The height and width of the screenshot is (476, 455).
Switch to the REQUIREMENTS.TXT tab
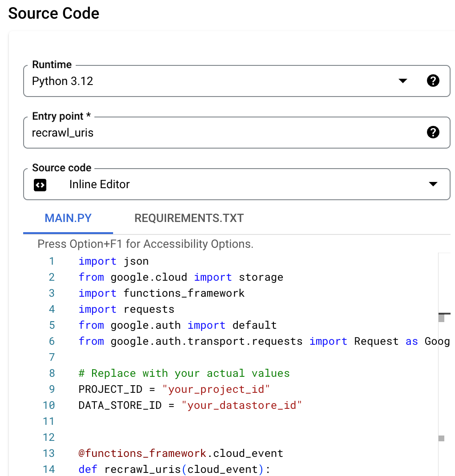pos(189,218)
